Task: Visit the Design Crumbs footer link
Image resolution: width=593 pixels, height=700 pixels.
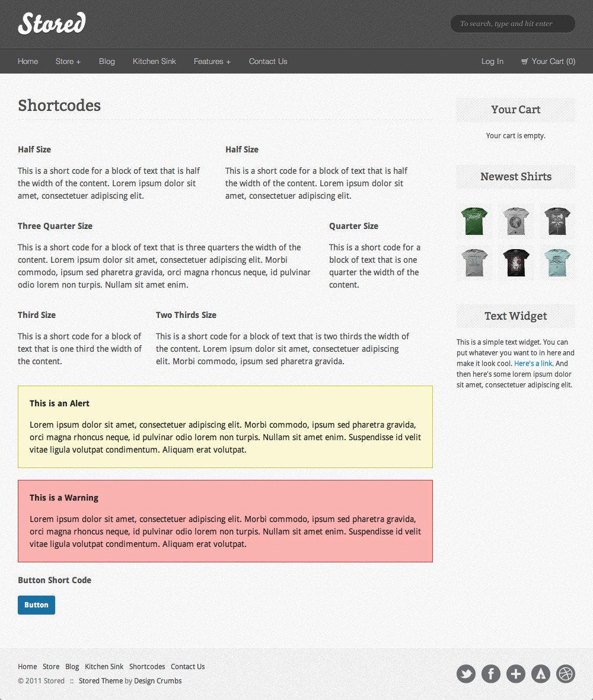Action: click(158, 681)
